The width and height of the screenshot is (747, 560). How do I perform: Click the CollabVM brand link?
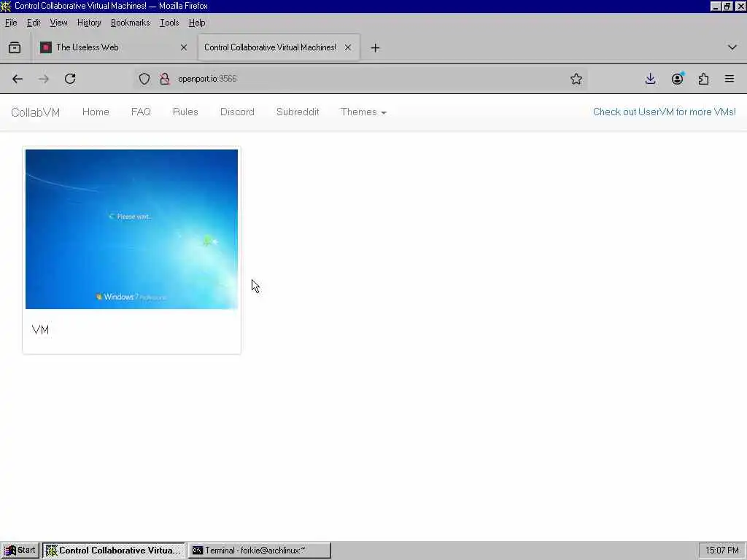click(35, 112)
